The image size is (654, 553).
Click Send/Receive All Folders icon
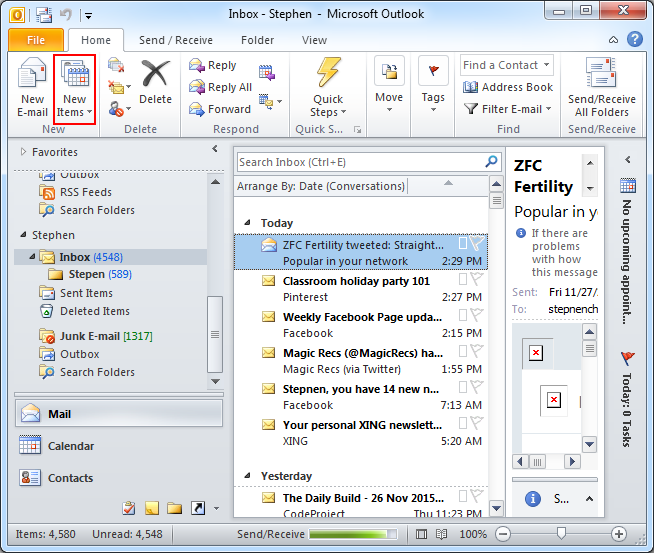601,72
